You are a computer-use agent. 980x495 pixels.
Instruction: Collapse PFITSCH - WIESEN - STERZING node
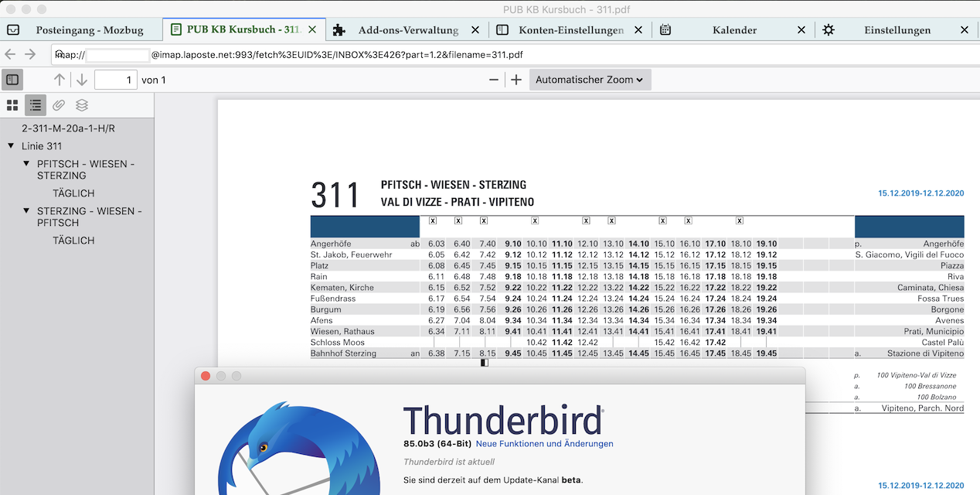[x=26, y=164]
